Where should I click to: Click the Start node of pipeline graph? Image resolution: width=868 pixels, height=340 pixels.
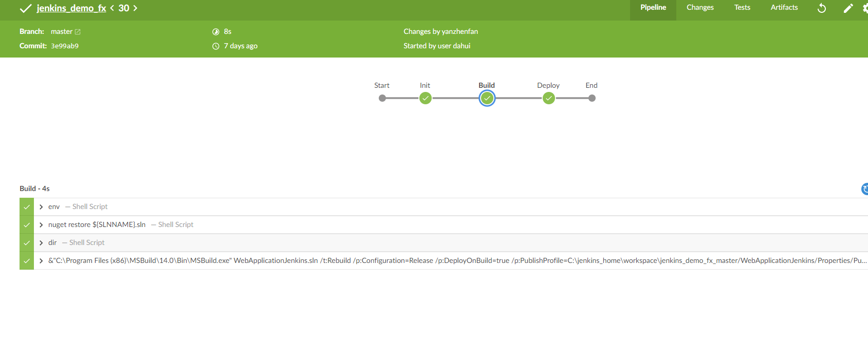click(382, 98)
